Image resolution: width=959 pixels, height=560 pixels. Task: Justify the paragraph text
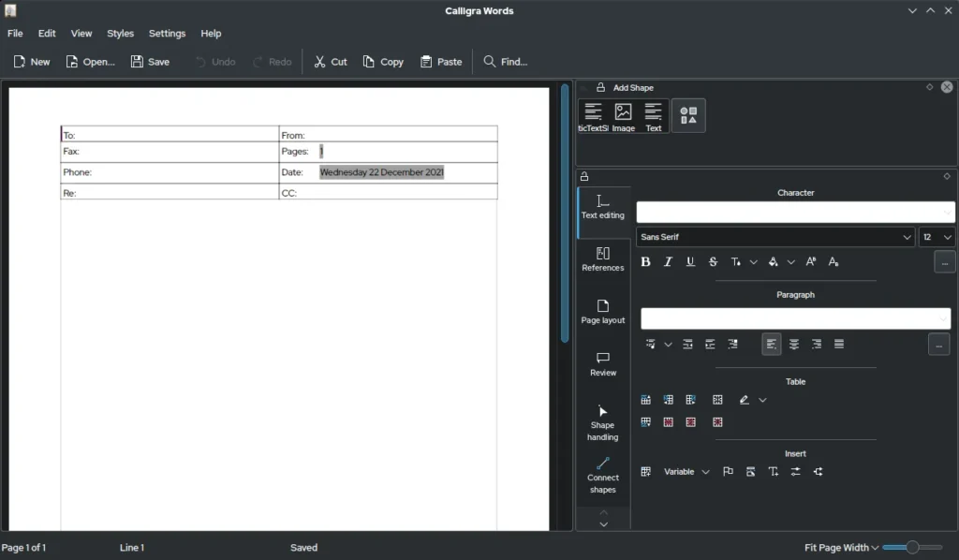[x=839, y=345]
